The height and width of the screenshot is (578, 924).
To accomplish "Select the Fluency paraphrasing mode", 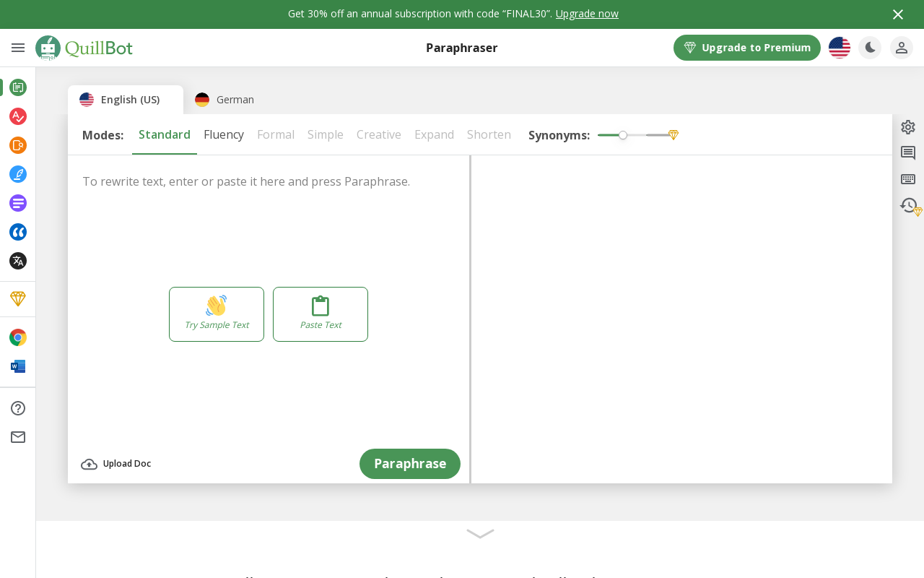I will (x=224, y=134).
